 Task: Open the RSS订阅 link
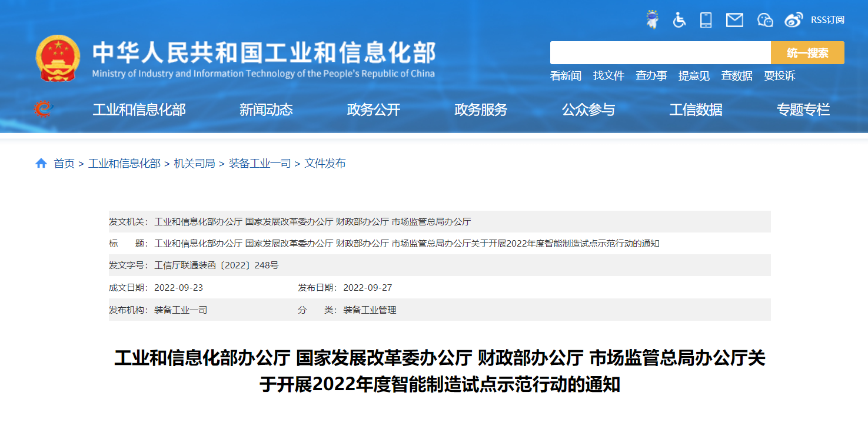pos(827,20)
